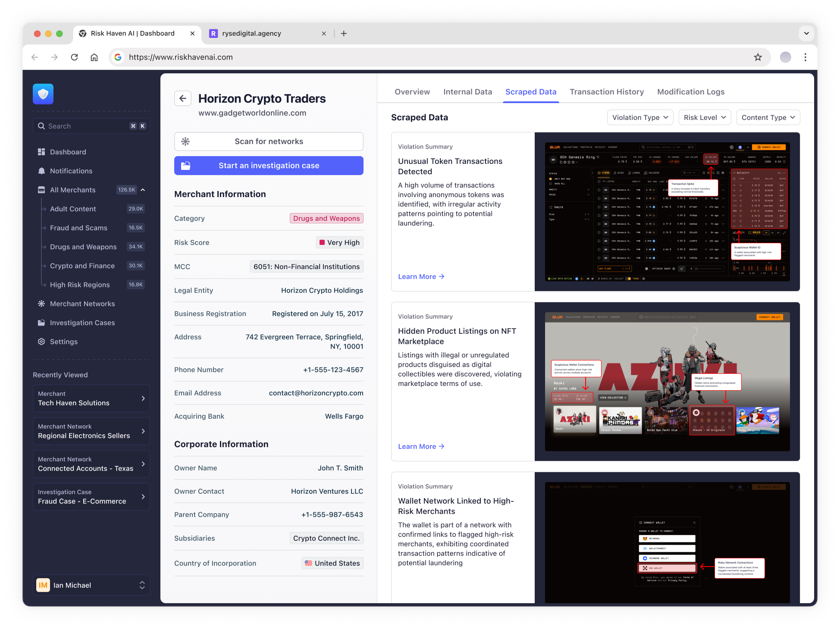
Task: Click the Merchant Networks asterisk icon
Action: [x=41, y=304]
